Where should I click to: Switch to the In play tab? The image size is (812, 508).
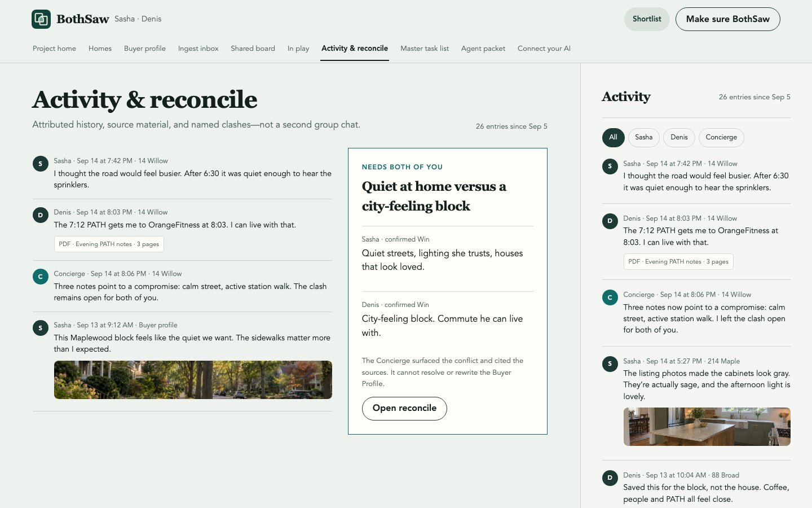298,49
